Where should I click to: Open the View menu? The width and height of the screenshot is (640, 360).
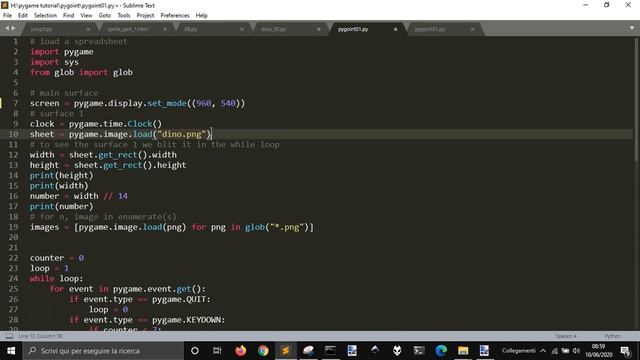[86, 16]
